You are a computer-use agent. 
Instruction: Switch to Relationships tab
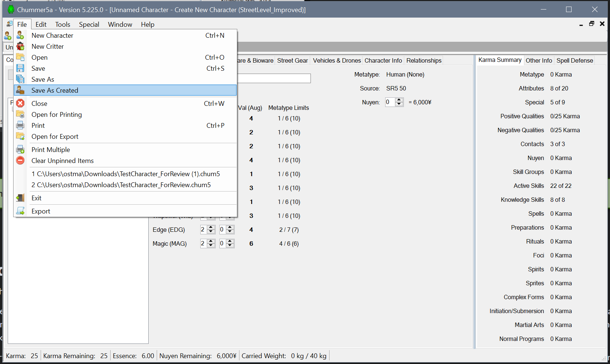click(424, 60)
